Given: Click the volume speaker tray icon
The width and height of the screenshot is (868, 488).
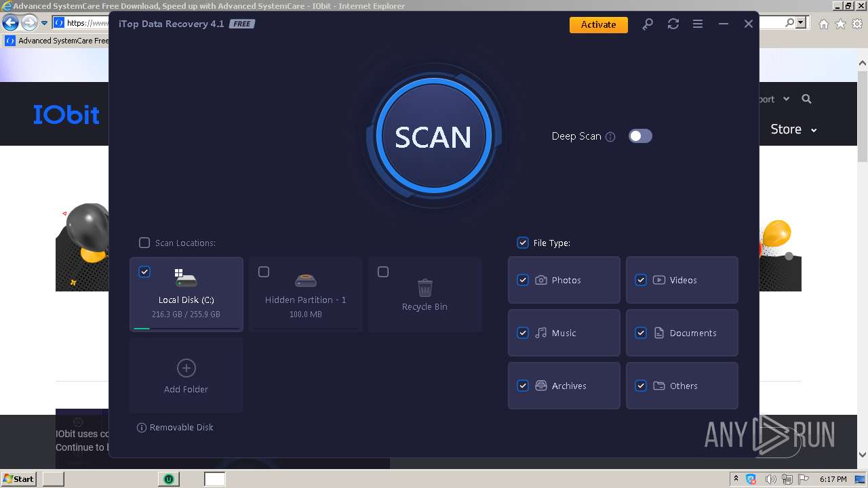Looking at the screenshot, I should 771,479.
